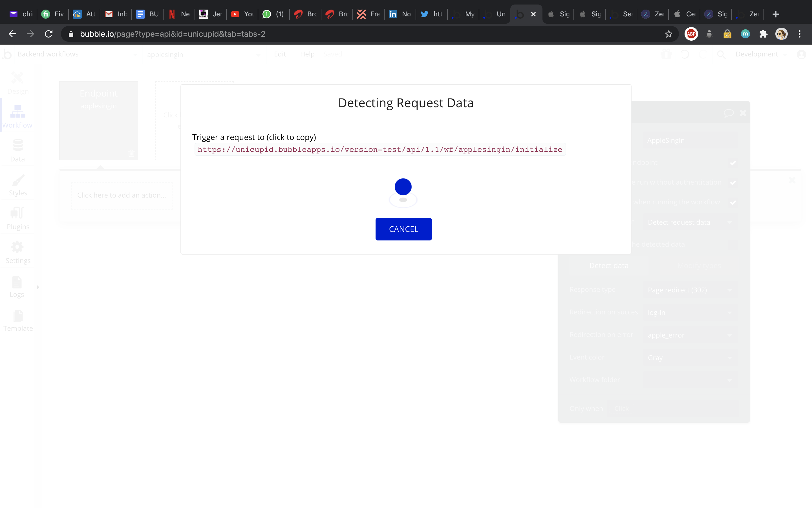Click the gift icon in top bar
The image size is (812, 508).
click(666, 54)
